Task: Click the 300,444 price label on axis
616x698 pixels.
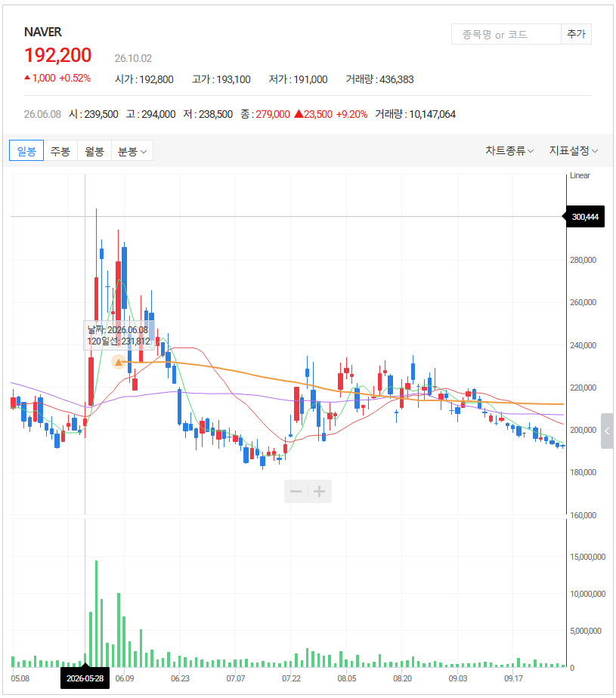Action: pos(585,217)
